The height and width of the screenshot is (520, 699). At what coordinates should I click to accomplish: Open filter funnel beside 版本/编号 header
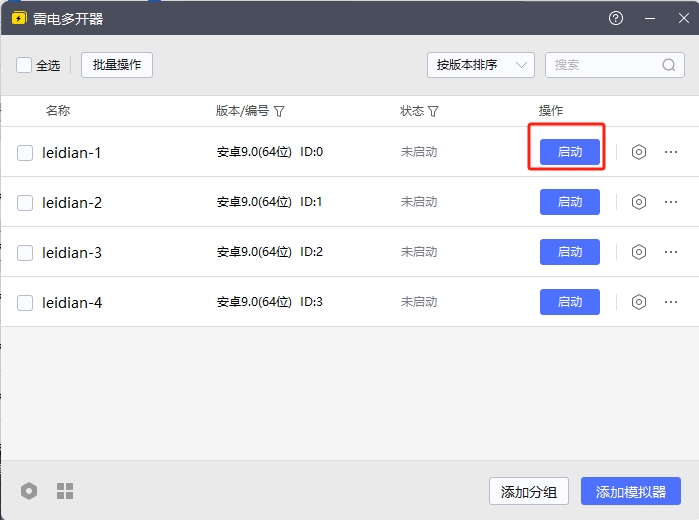279,111
